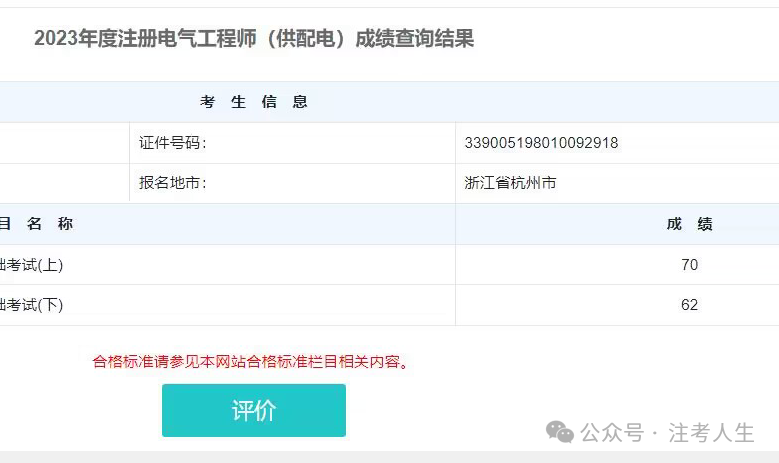The image size is (779, 463).
Task: Click the 浙江省杭州市 value cell
Action: 617,183
